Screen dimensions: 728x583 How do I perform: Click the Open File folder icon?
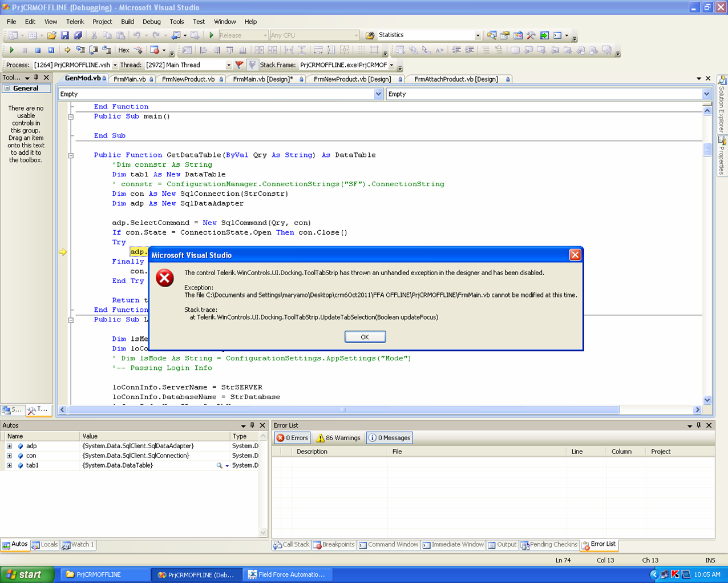click(52, 35)
